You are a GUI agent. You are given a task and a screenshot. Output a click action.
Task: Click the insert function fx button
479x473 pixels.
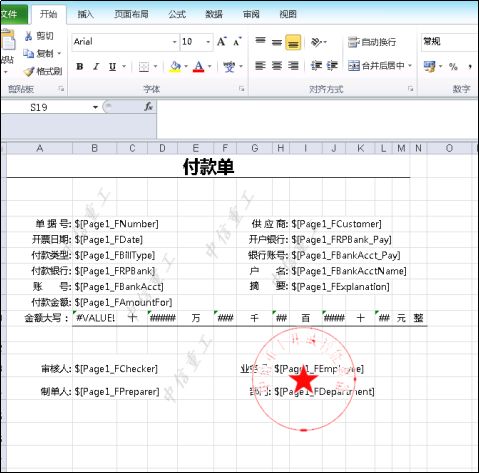[148, 107]
